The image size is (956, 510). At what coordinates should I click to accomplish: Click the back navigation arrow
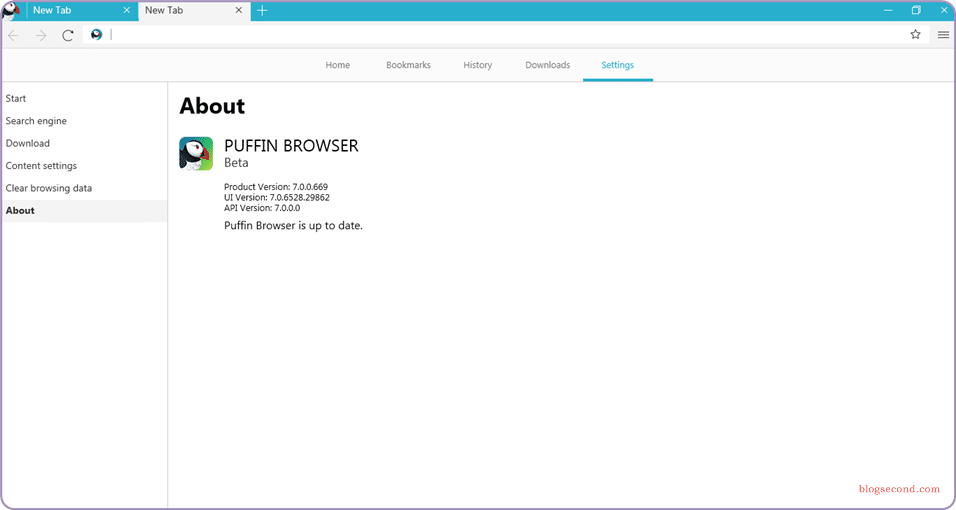point(13,35)
